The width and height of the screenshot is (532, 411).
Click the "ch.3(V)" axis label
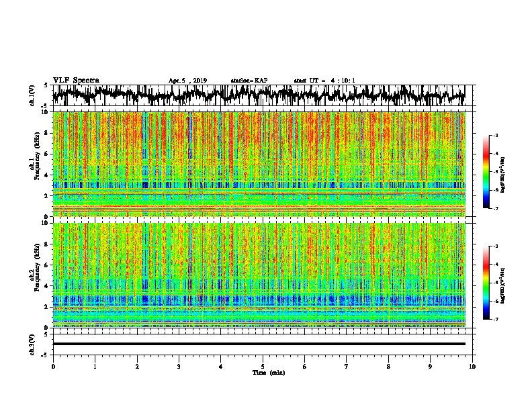[32, 345]
